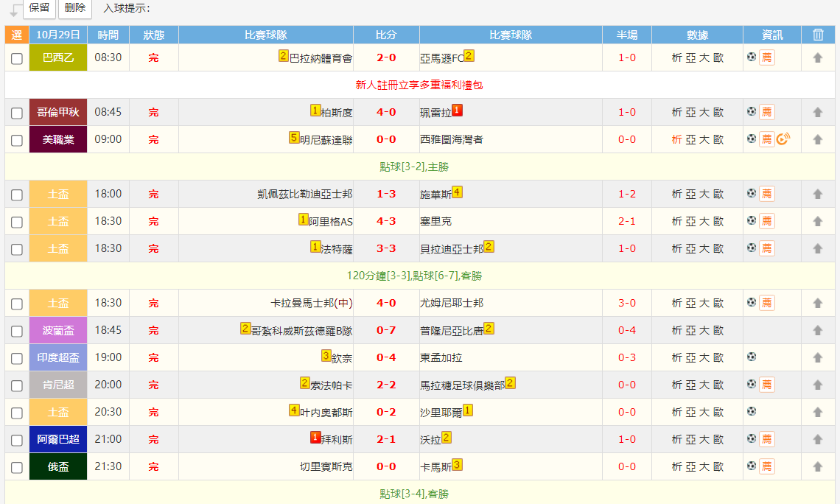Open the live broadcast icon in the 明尼蘇達聯 row
Viewport: 840px width, 504px height.
(783, 139)
